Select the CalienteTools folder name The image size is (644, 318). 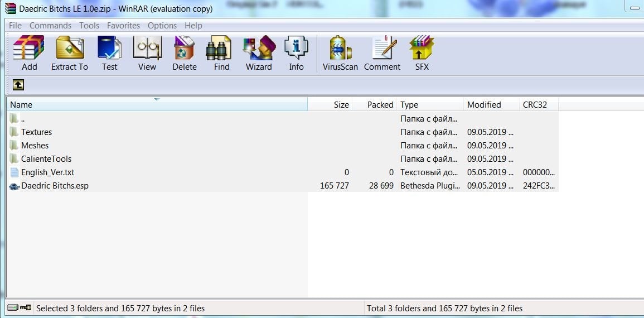coord(46,159)
